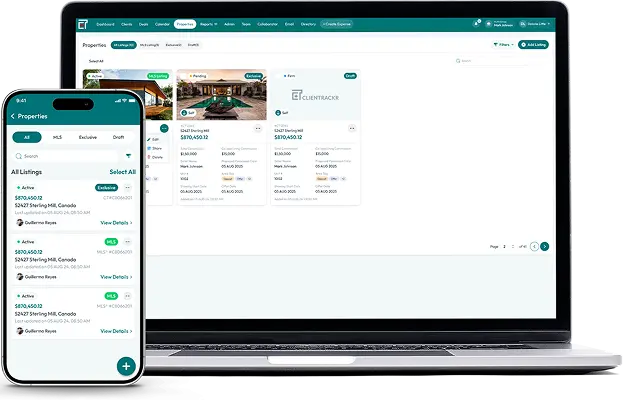
Task: Open options menu on Pending listing card
Action: 258,128
